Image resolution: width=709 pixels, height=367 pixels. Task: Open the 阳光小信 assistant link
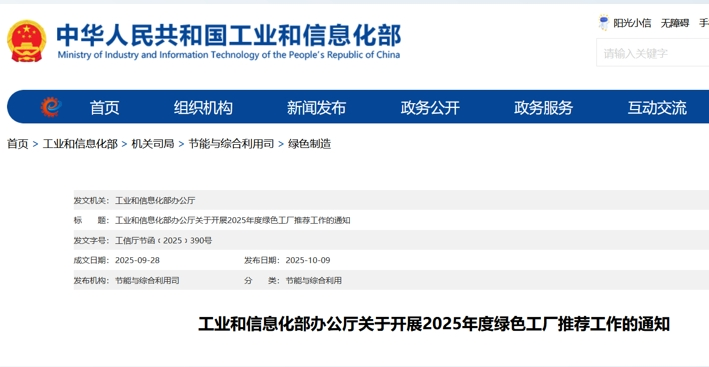[632, 23]
